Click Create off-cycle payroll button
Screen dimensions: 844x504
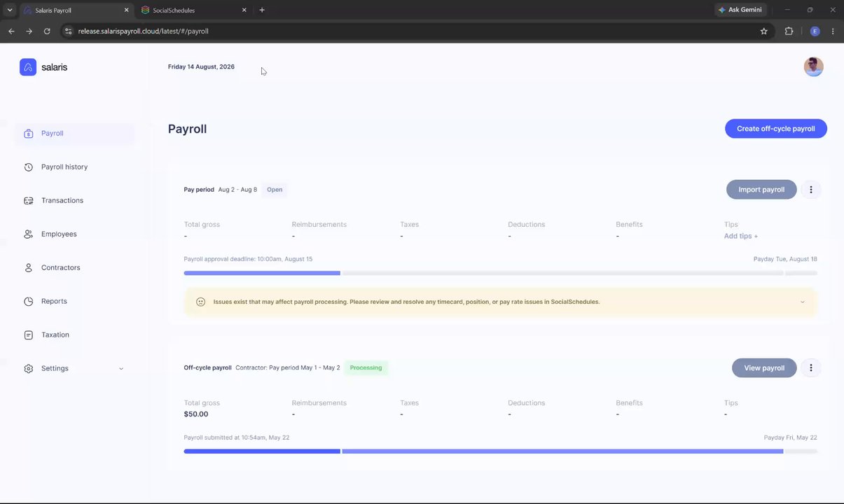pos(775,129)
